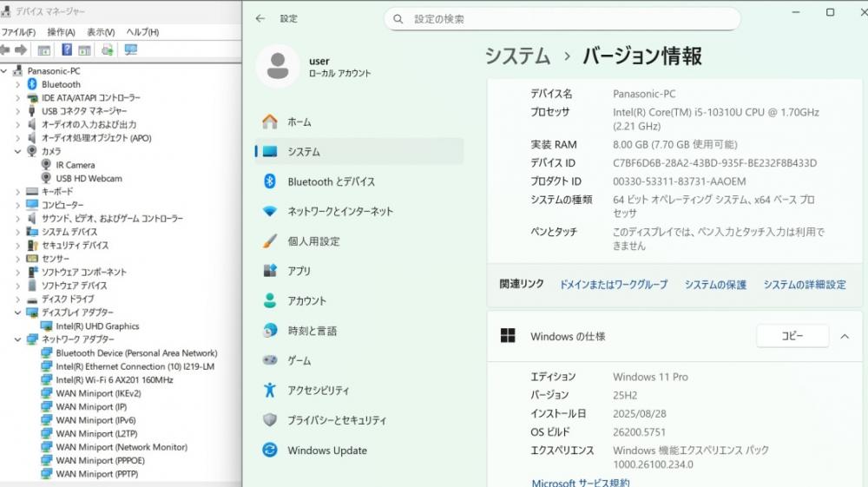Click the Windows Update sidebar icon
Image resolution: width=868 pixels, height=487 pixels.
click(x=270, y=451)
